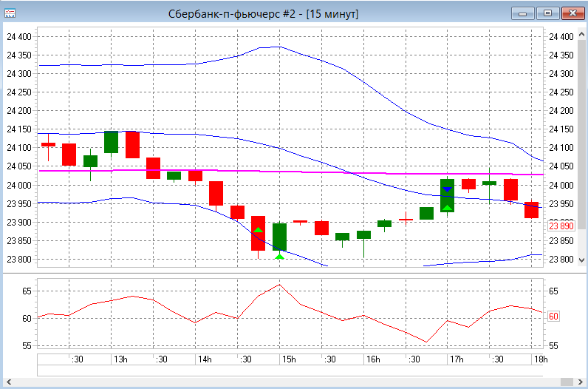Image resolution: width=588 pixels, height=389 pixels.
Task: Click the green up-triangle marker near 17h
Action: pyautogui.click(x=448, y=208)
